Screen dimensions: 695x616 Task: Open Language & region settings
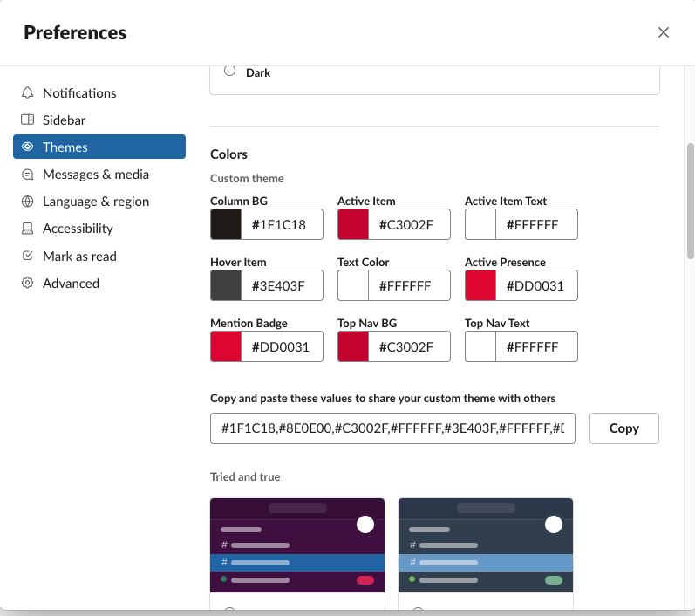click(x=99, y=202)
